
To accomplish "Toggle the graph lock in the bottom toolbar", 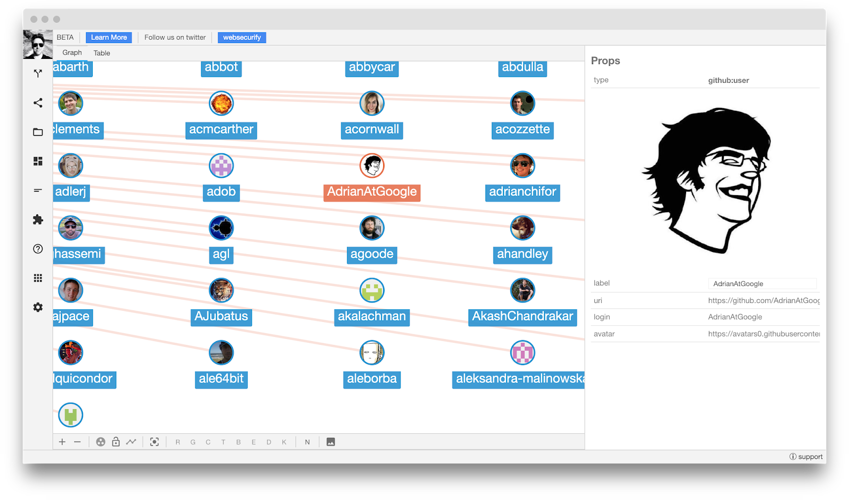I will [116, 441].
